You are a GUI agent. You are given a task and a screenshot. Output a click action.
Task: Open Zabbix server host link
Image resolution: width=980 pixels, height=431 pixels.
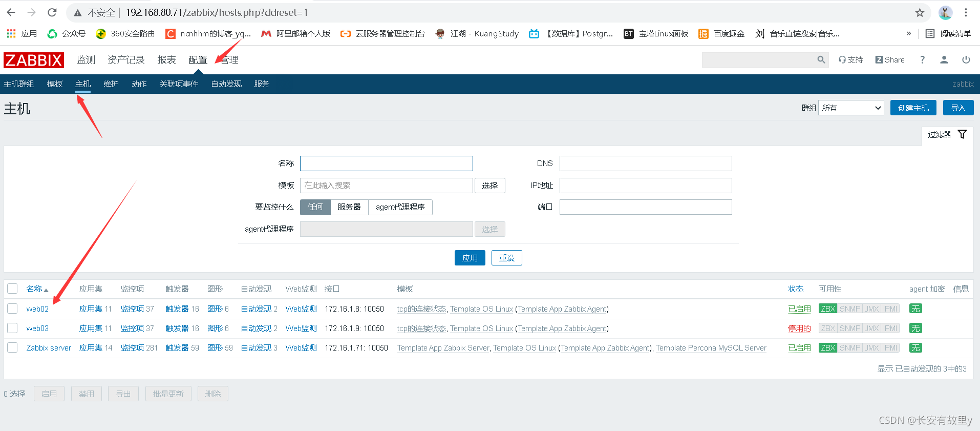49,348
